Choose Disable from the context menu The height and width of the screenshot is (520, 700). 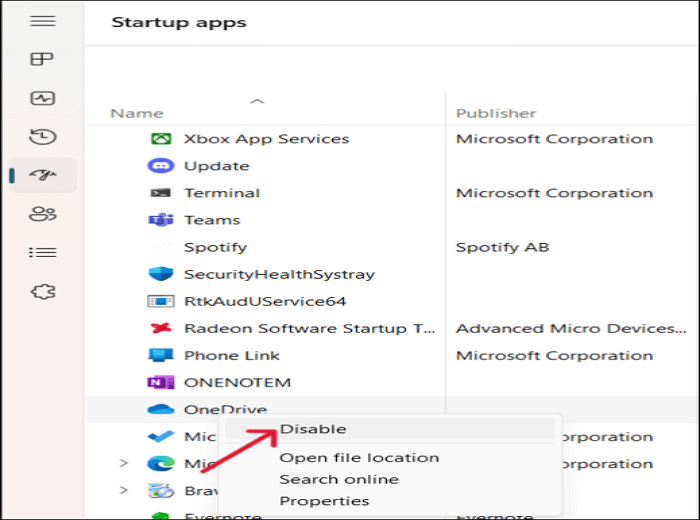pyautogui.click(x=313, y=429)
